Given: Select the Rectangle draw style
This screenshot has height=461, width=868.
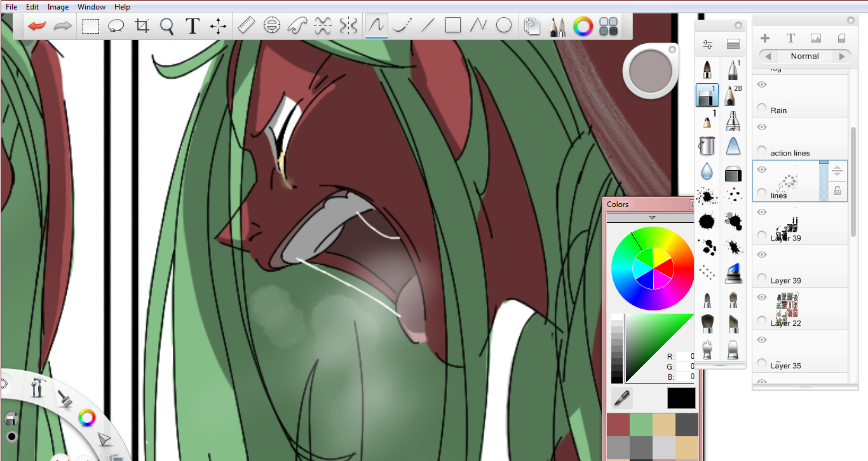Looking at the screenshot, I should [453, 26].
